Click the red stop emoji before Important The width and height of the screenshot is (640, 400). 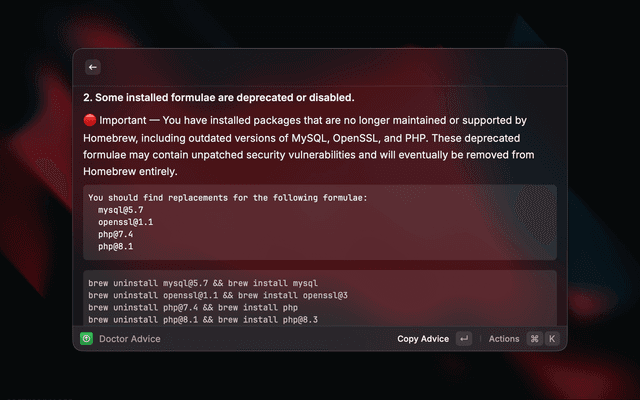pyautogui.click(x=90, y=120)
